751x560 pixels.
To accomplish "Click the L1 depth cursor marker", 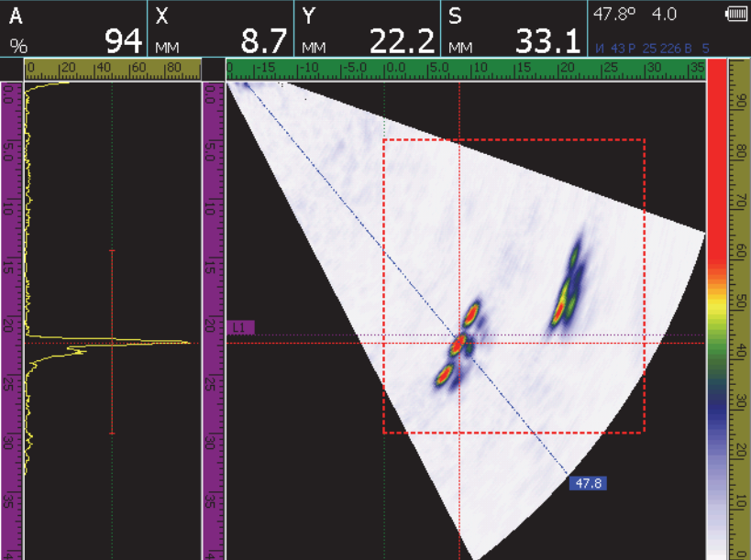I will click(x=243, y=326).
